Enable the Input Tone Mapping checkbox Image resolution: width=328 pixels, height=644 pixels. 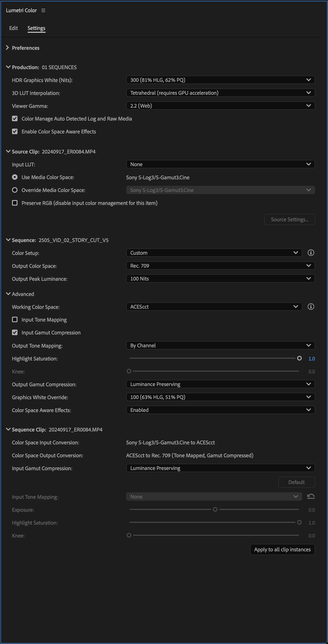pyautogui.click(x=15, y=319)
